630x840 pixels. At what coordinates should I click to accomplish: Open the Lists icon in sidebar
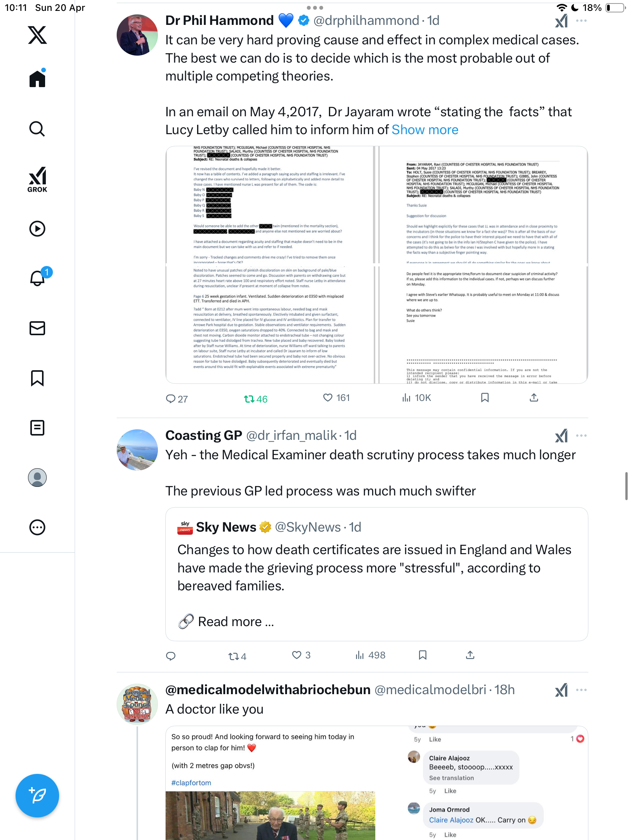37,428
